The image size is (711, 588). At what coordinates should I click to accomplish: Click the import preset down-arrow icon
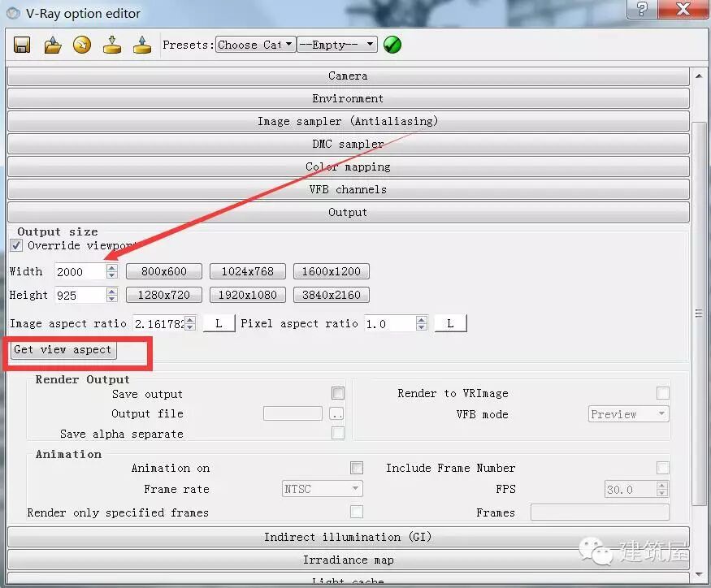pos(112,45)
